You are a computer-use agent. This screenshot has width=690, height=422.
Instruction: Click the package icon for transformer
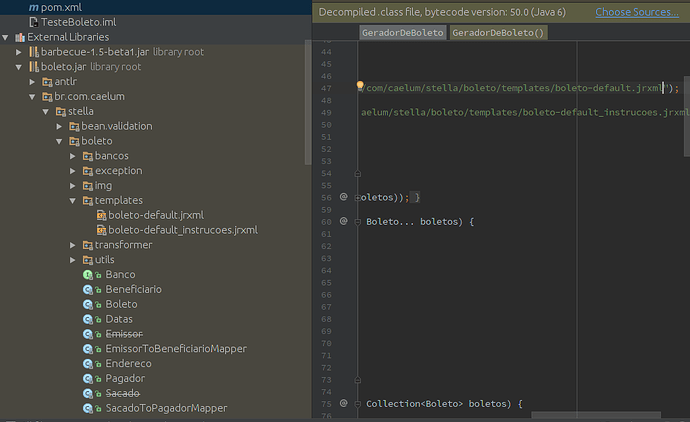tap(88, 245)
